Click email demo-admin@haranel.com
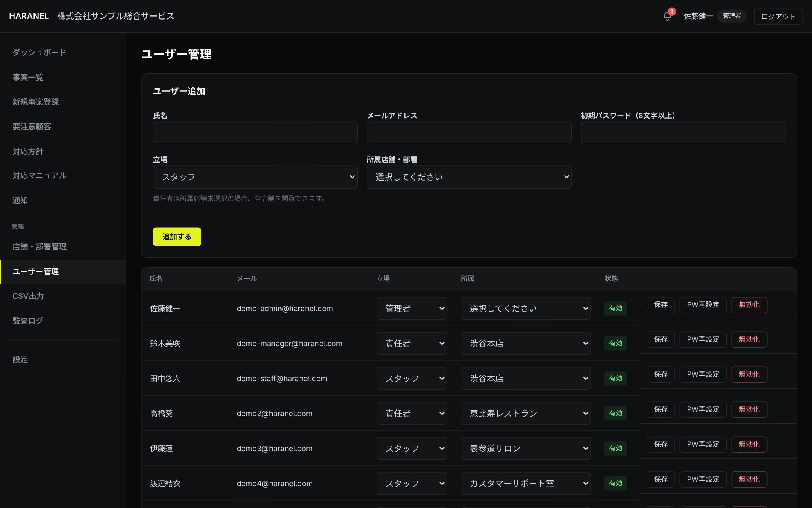 click(x=285, y=309)
